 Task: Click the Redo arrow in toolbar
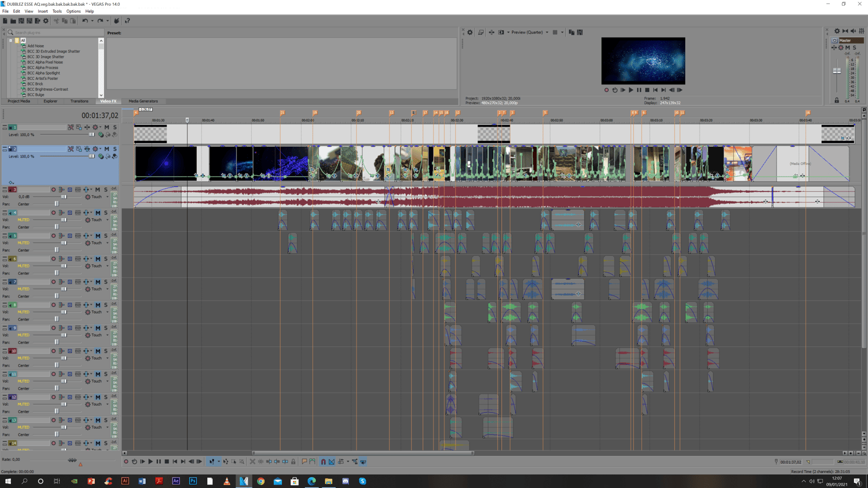point(100,21)
